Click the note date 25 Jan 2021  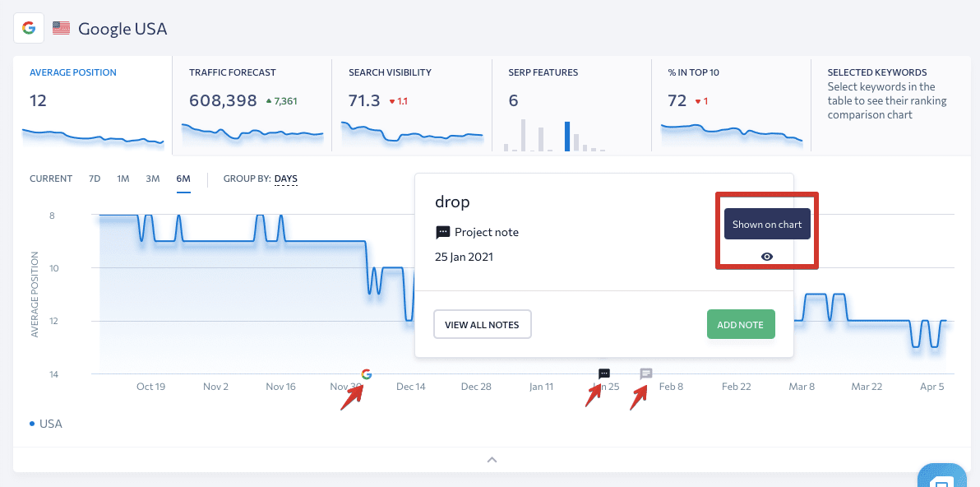click(464, 257)
